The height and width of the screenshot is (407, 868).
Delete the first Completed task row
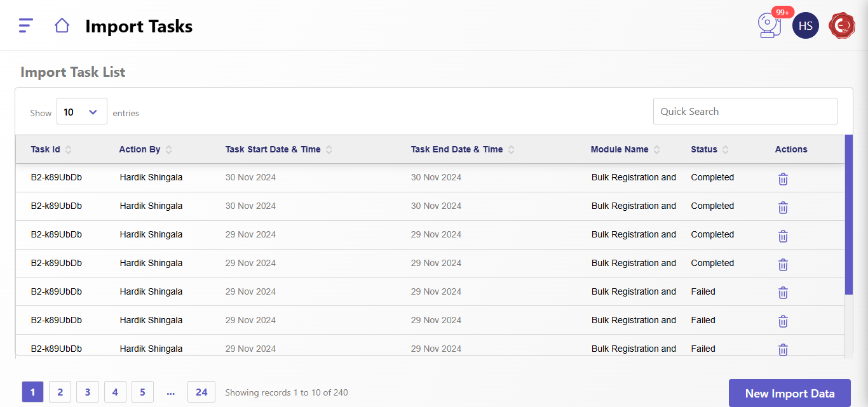(783, 179)
